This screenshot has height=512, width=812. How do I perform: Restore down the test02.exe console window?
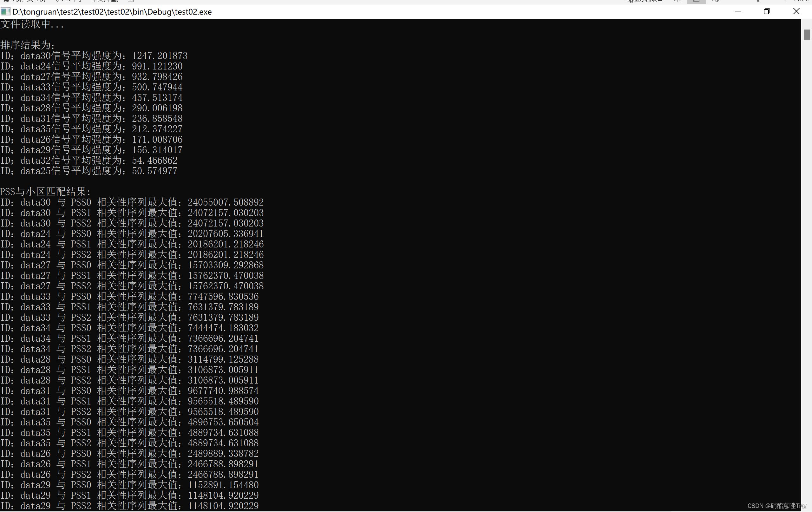click(x=767, y=11)
